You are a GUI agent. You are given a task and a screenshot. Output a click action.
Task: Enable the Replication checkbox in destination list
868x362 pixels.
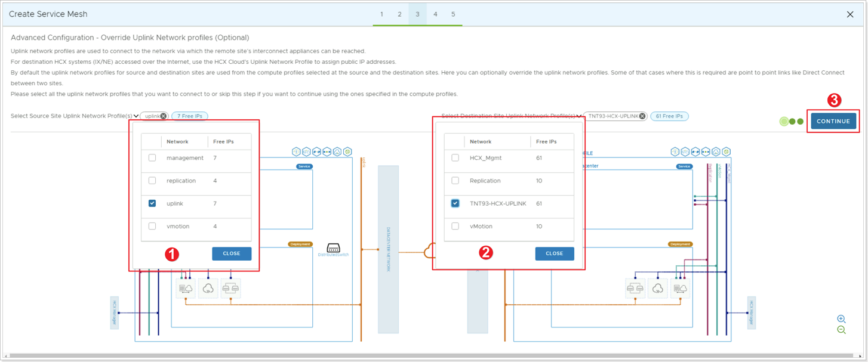click(x=455, y=180)
